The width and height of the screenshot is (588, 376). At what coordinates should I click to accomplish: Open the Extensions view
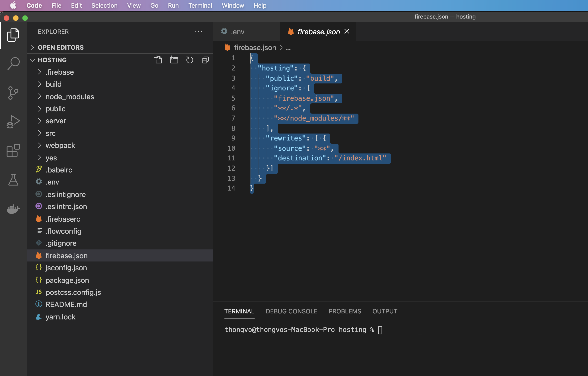point(13,150)
